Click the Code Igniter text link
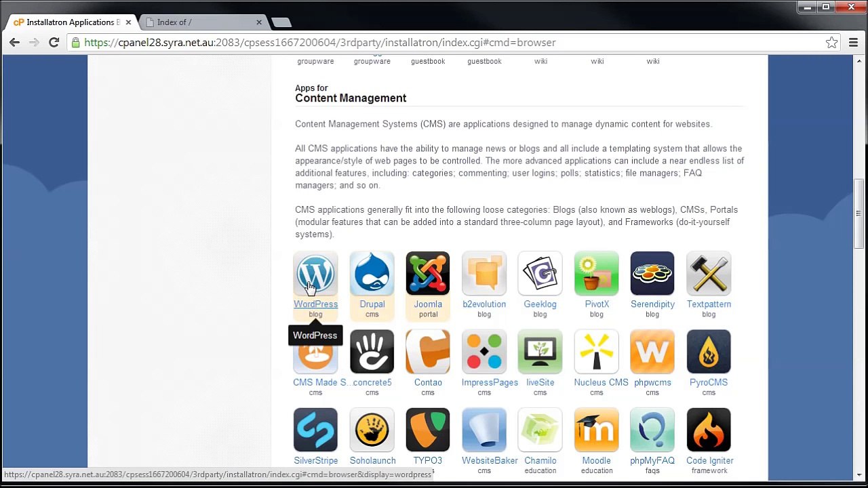Image resolution: width=868 pixels, height=488 pixels. 710,460
